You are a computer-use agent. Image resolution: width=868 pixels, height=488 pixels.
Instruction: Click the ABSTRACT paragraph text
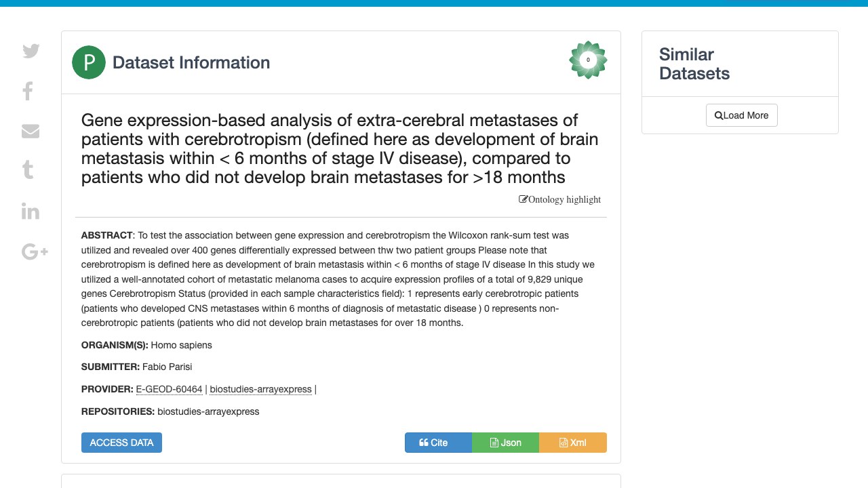pyautogui.click(x=332, y=279)
